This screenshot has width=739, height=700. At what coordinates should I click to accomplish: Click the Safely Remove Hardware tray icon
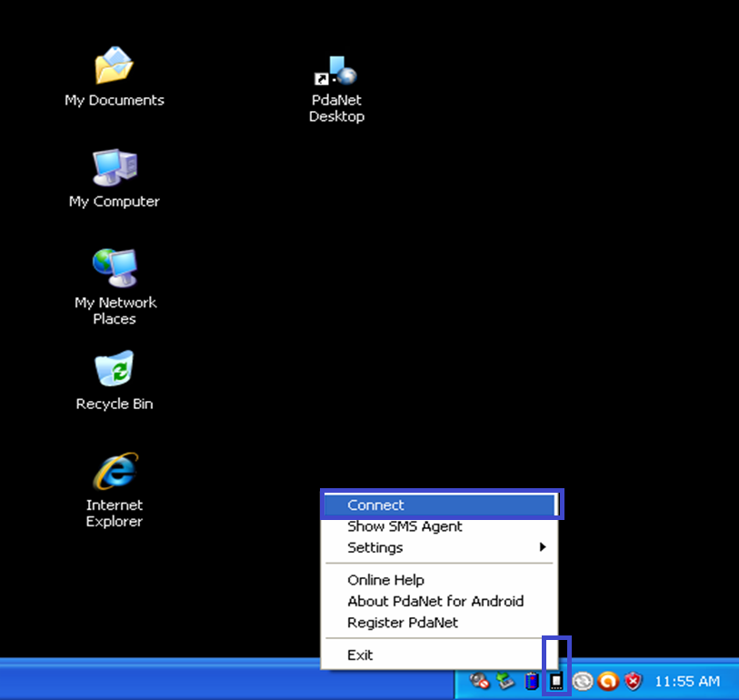[x=505, y=681]
